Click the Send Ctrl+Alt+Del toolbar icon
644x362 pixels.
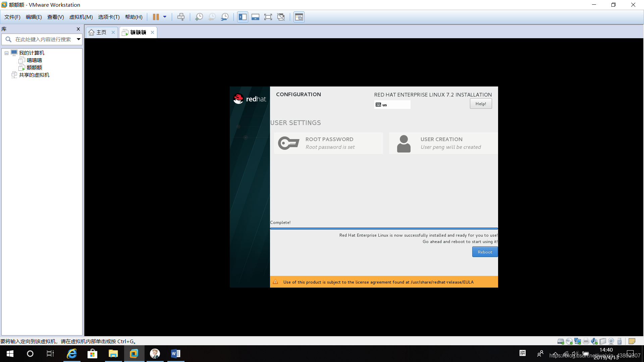(181, 17)
